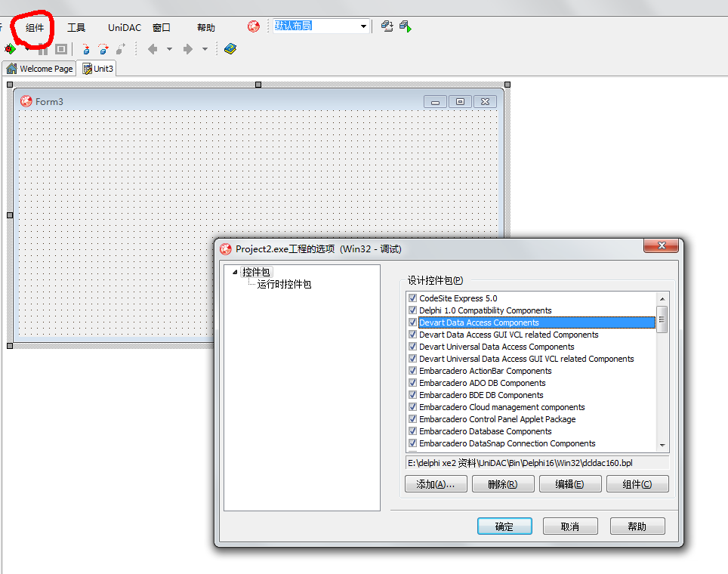Click the set debug desktop icon
Viewport: 728px width, 574px height.
(406, 26)
